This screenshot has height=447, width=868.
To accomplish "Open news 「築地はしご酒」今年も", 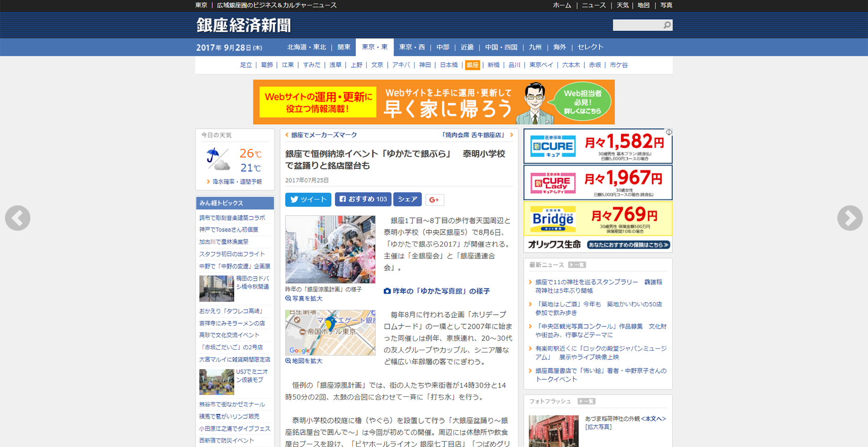I will (599, 308).
